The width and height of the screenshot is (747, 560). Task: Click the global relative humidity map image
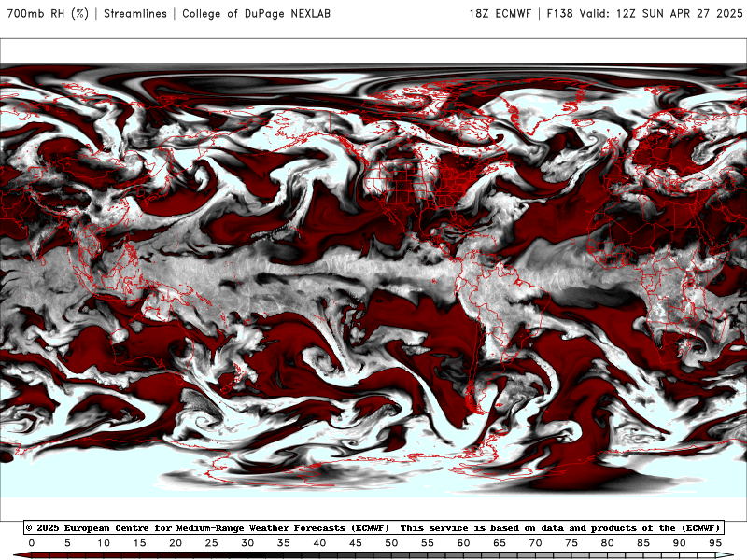[373, 280]
